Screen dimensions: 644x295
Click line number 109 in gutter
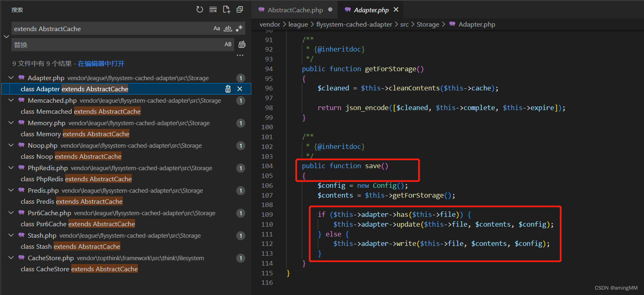click(267, 214)
